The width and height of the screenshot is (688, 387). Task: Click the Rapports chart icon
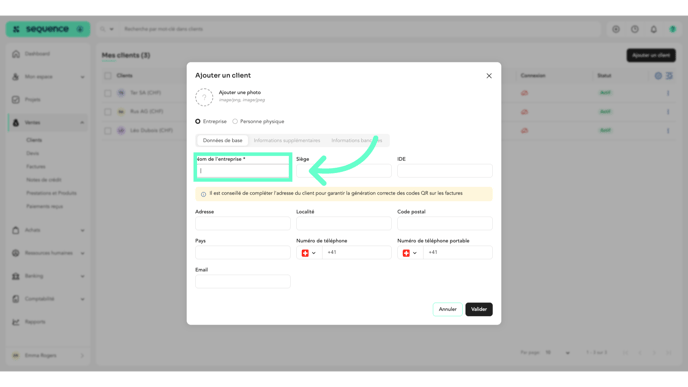[x=16, y=322]
